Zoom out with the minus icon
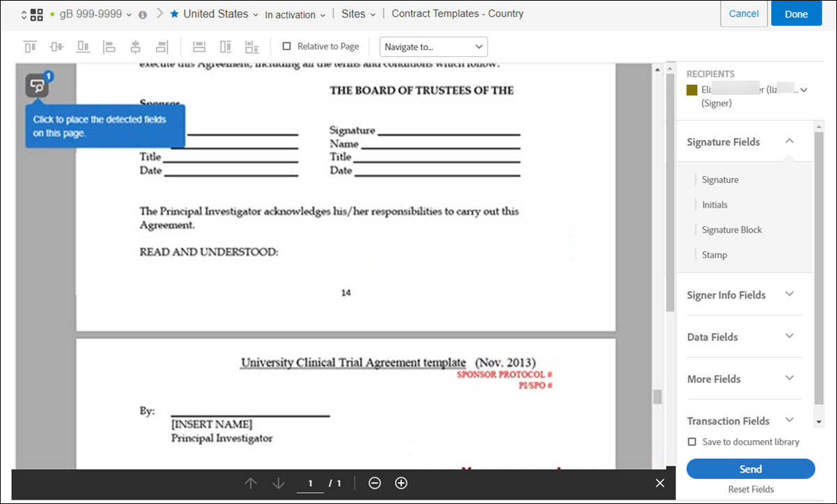Screen dimensions: 837x504 pyautogui.click(x=375, y=483)
